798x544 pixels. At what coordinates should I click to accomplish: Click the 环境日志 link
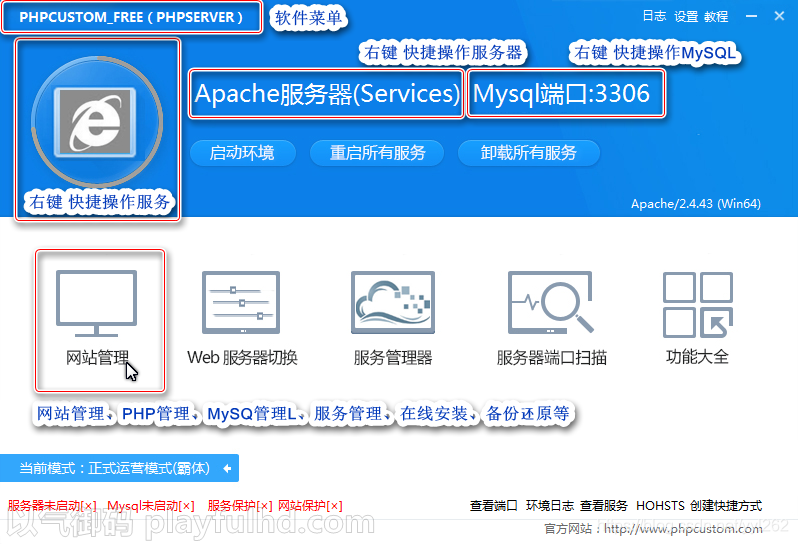pyautogui.click(x=550, y=506)
